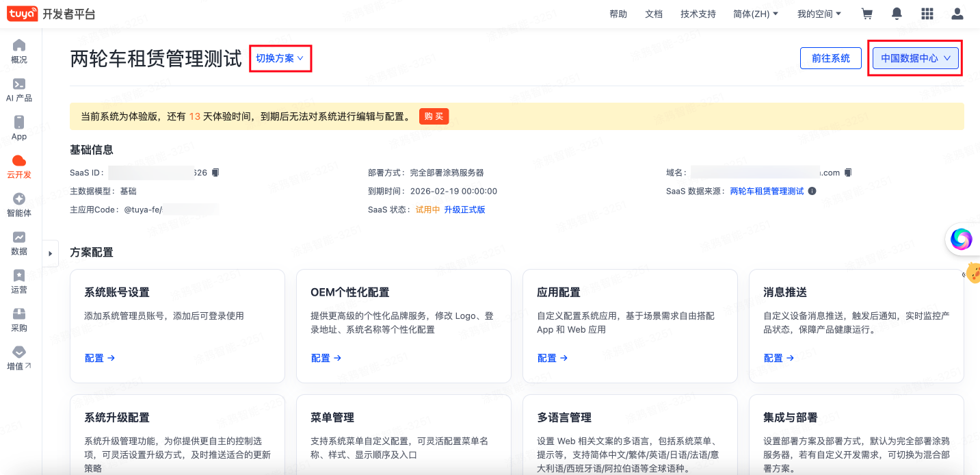Open the 切换方案 dropdown
980x475 pixels.
[x=280, y=58]
